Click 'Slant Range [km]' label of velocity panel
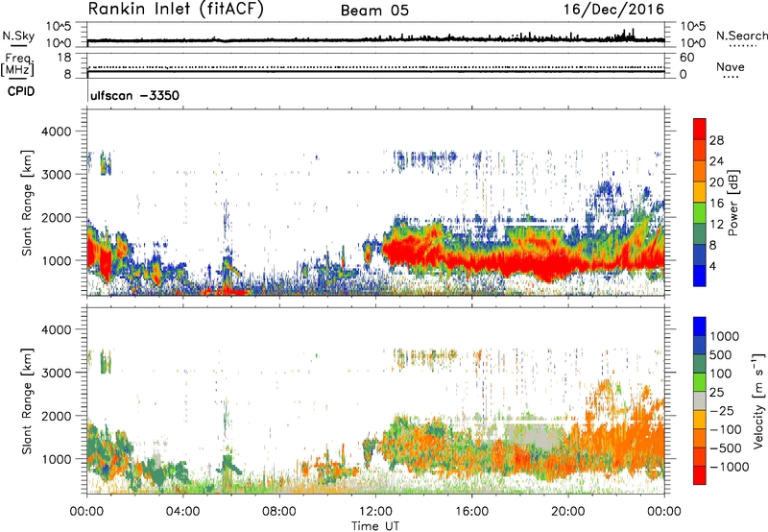This screenshot has height=532, width=768. [x=27, y=400]
